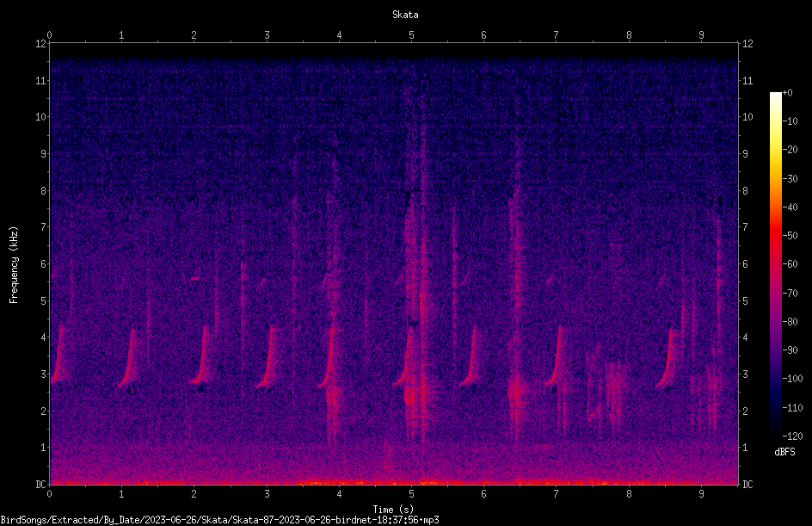Click '7' on the bottom time axis
Screen dimensions: 812x526
coord(557,494)
